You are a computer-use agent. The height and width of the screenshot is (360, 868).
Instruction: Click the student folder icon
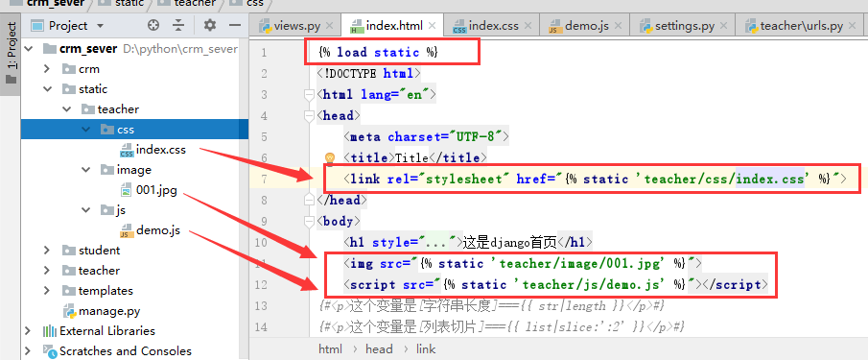(69, 251)
